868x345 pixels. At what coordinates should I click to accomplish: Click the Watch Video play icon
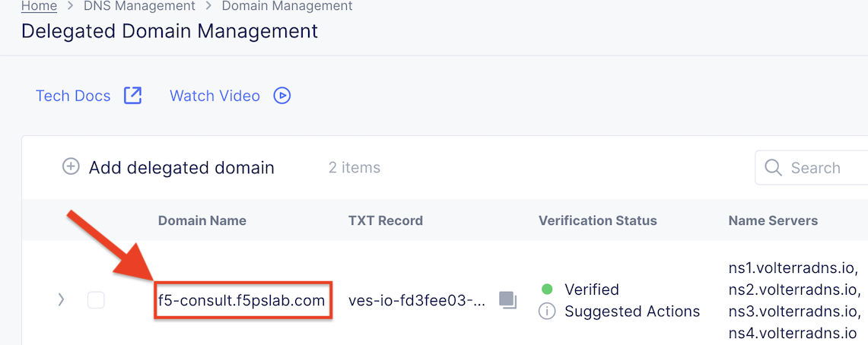pos(282,96)
